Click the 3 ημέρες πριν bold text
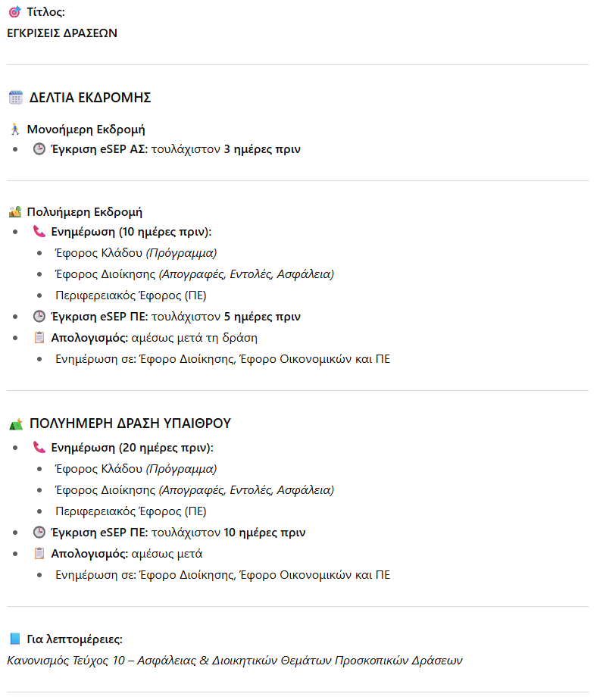Image resolution: width=603 pixels, height=700 pixels. 262,149
